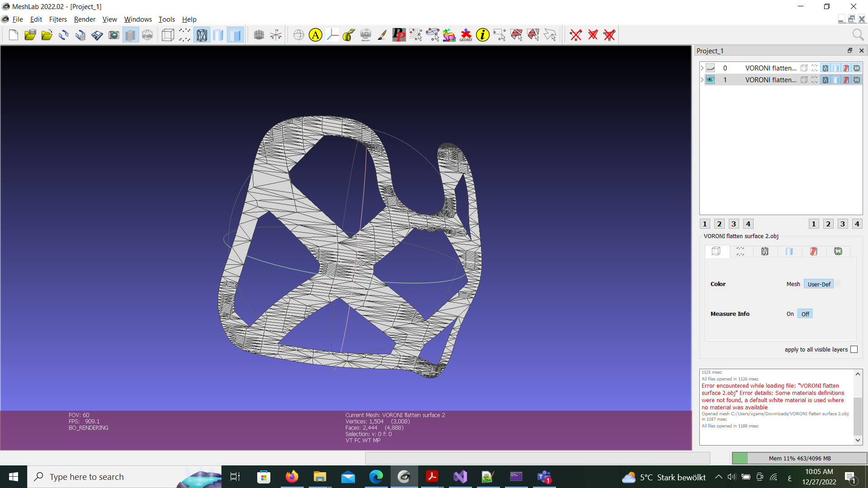
Task: Open the PickPoints 'PP' tool
Action: pos(399,35)
